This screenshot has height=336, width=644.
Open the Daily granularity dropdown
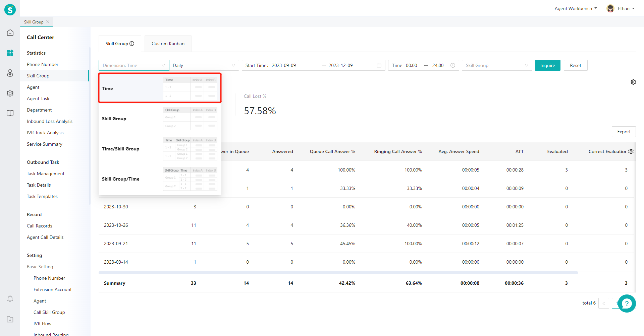coord(204,65)
